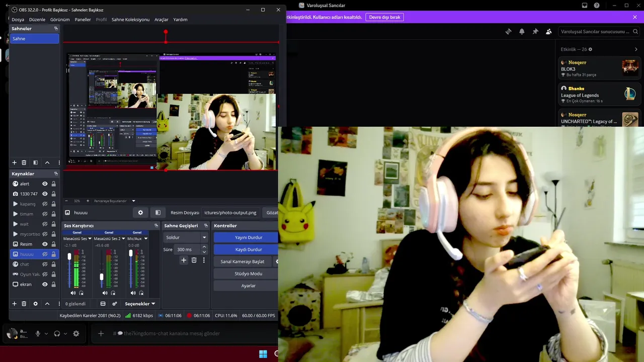Open Discord help question mark icon
Screen dimensions: 644x362
[597, 6]
